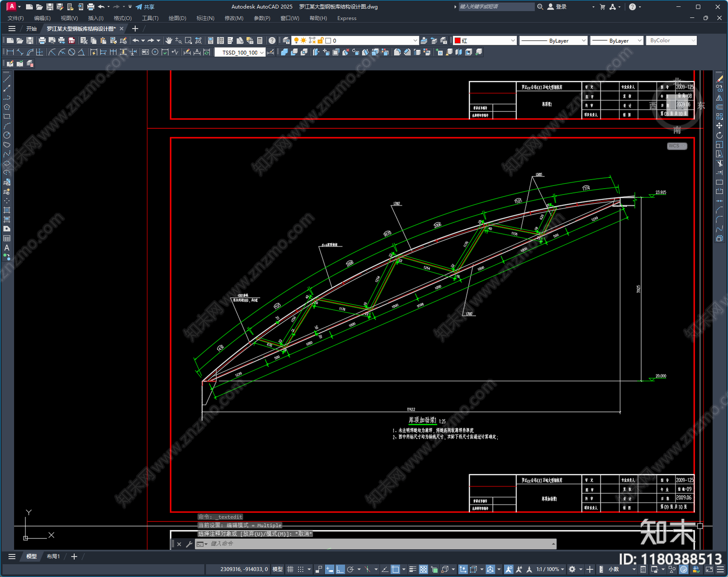
Task: Click the Diameter dimension tool
Action: pyautogui.click(x=71, y=52)
